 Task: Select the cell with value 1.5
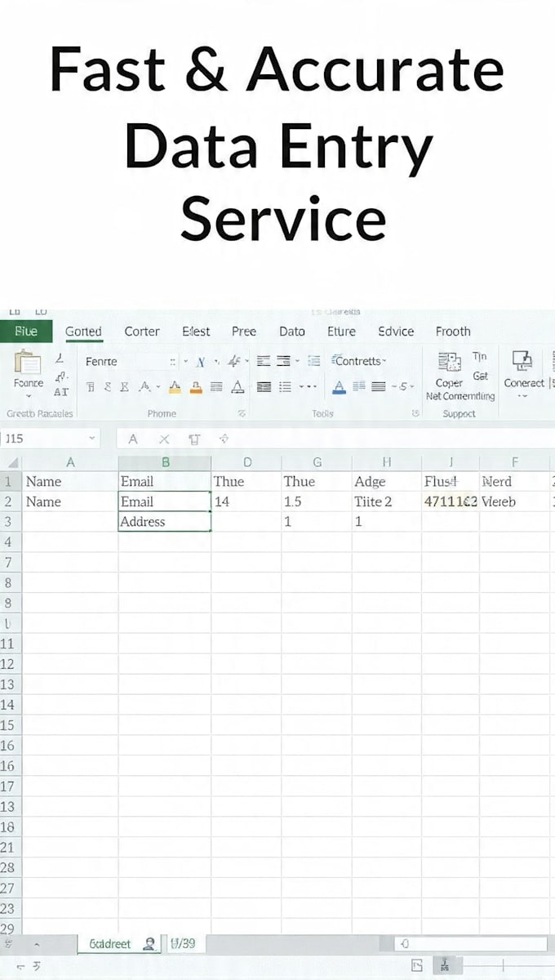click(317, 501)
